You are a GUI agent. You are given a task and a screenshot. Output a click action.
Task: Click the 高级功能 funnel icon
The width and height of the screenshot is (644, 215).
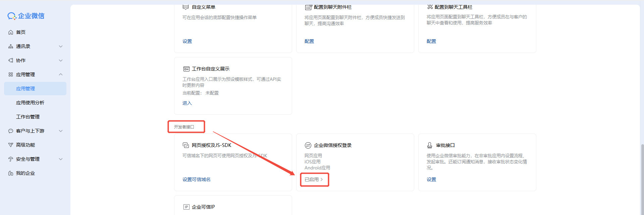[x=11, y=145]
